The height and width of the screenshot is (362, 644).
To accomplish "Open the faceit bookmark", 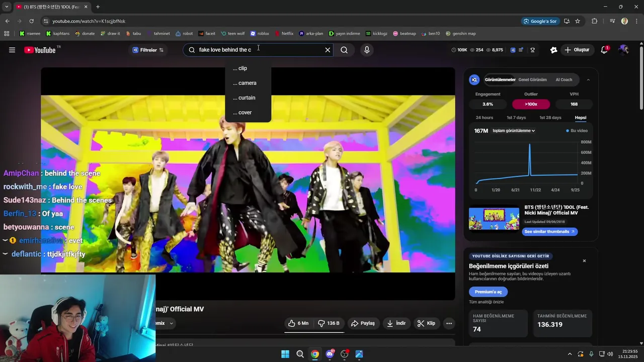I will [207, 34].
